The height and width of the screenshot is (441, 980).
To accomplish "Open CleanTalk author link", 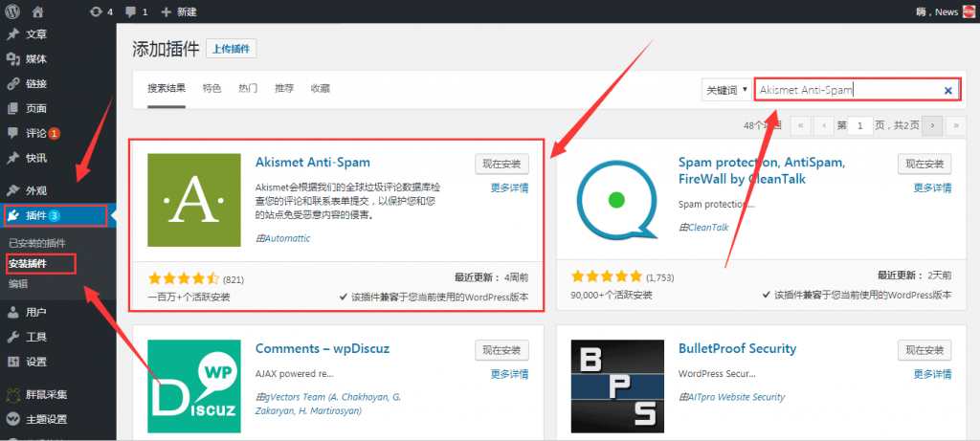I will (x=708, y=228).
